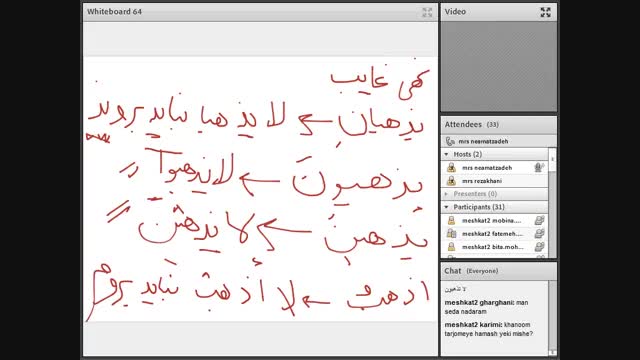Click host avatar icon for mrs rezakhani

451,181
